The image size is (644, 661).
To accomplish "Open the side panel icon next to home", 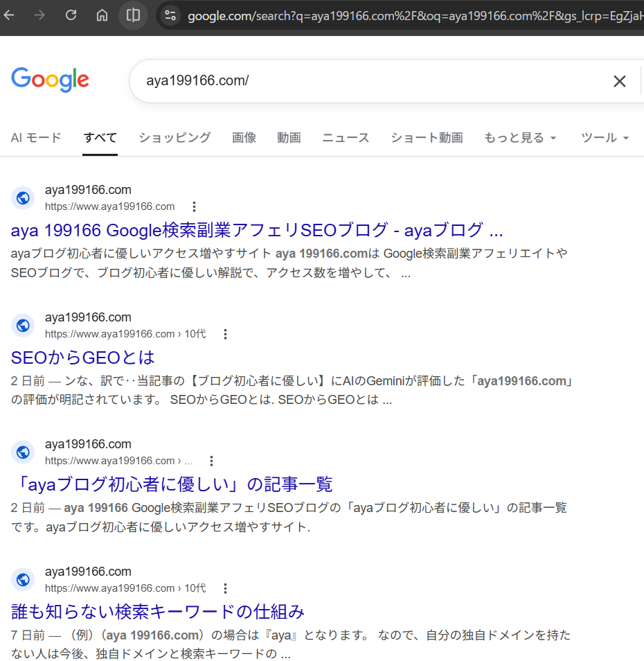I will [x=132, y=15].
